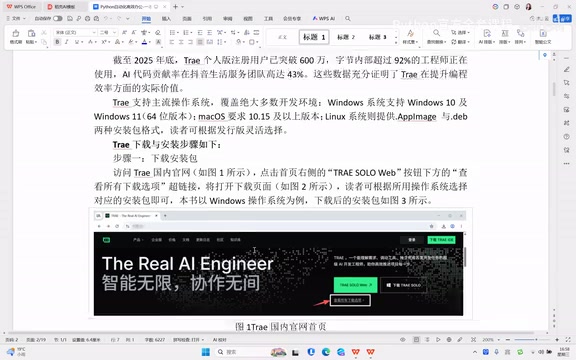Open the font name combo box
576x360 pixels.
click(76, 33)
